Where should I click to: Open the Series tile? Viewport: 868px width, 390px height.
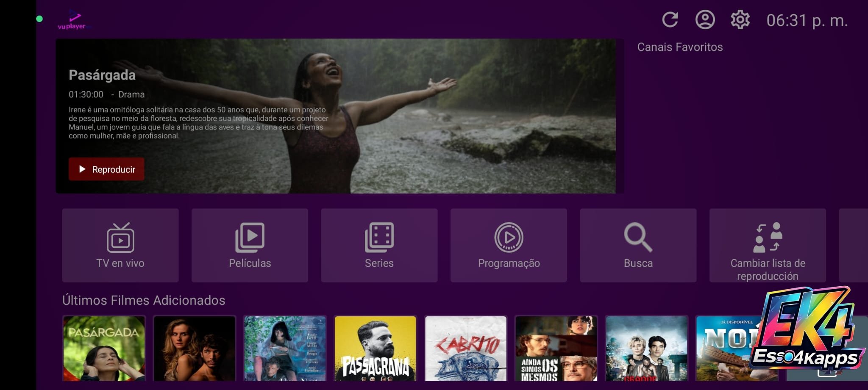click(x=379, y=245)
